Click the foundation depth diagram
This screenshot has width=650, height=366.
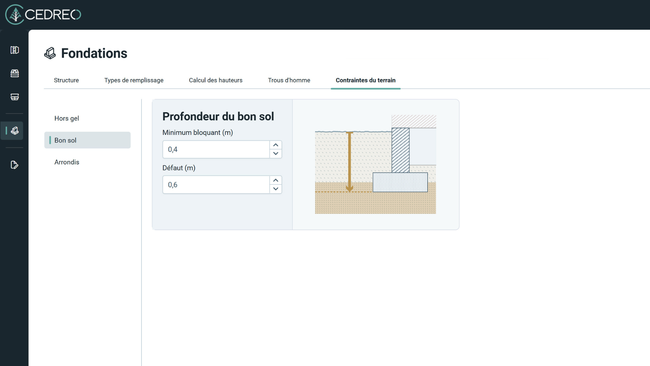[x=376, y=164]
